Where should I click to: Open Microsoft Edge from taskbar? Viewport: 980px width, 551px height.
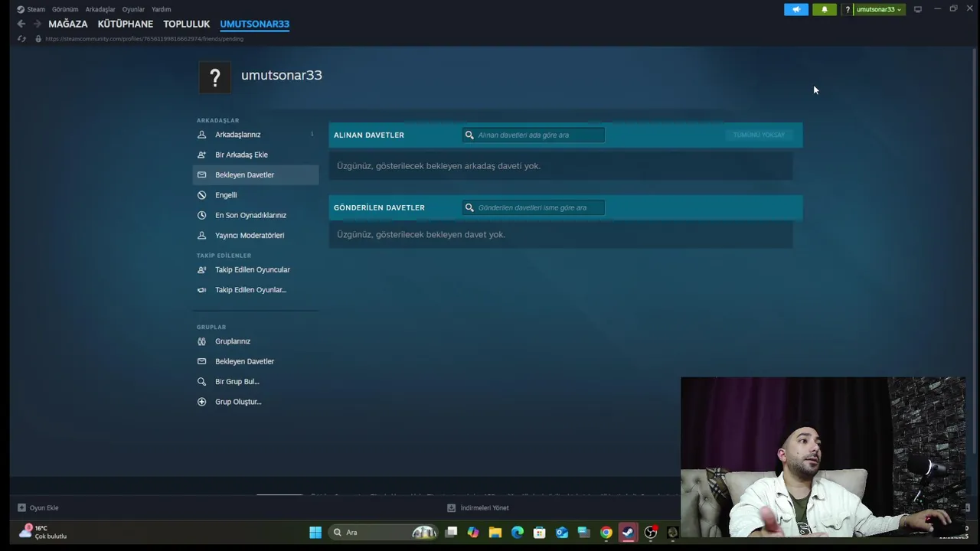pyautogui.click(x=518, y=533)
